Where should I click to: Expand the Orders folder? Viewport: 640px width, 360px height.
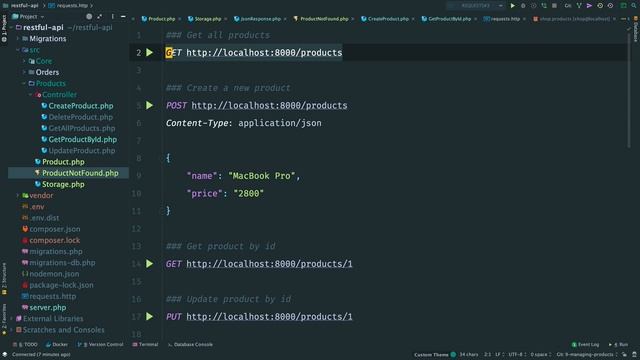click(24, 72)
